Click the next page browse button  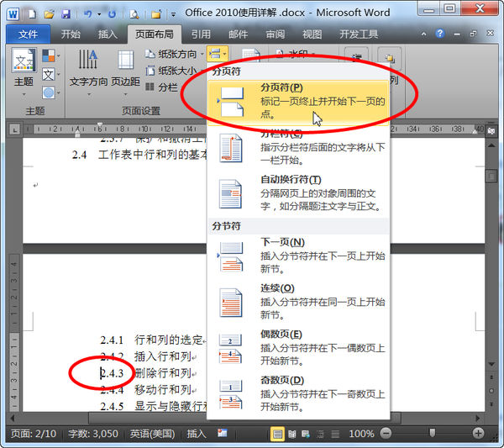coord(491,404)
